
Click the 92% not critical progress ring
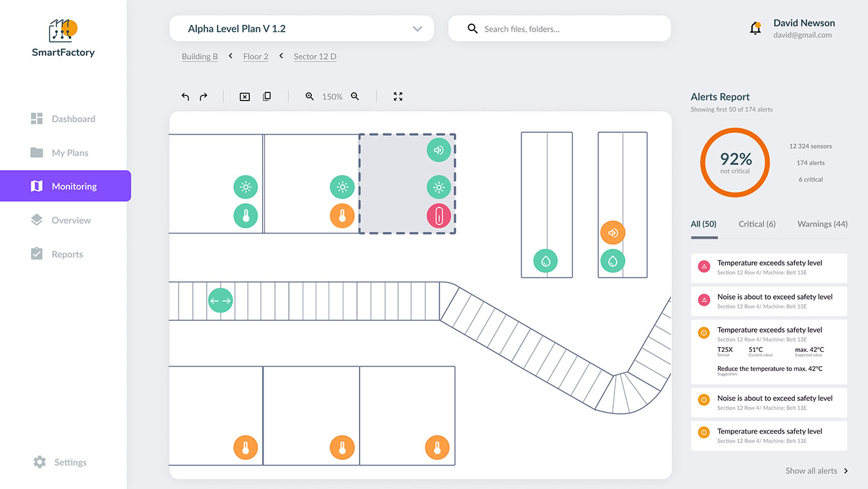pyautogui.click(x=735, y=163)
